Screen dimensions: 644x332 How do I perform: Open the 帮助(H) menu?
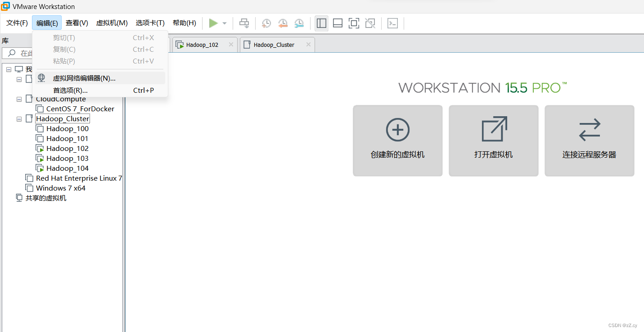[x=185, y=23]
